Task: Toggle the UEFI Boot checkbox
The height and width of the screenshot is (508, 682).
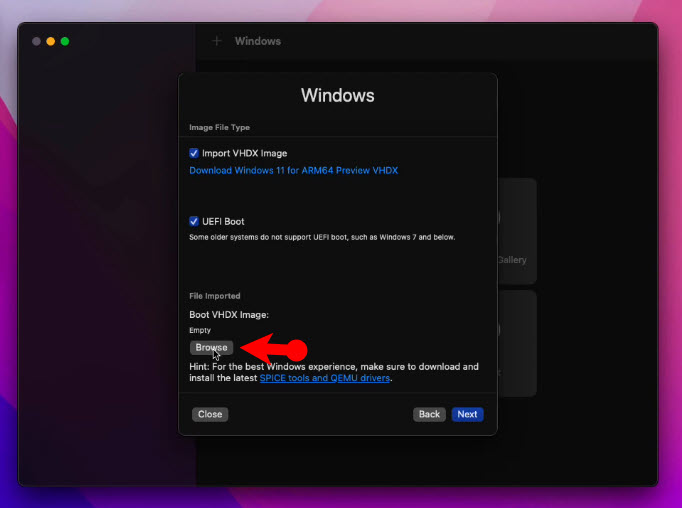Action: (x=194, y=221)
